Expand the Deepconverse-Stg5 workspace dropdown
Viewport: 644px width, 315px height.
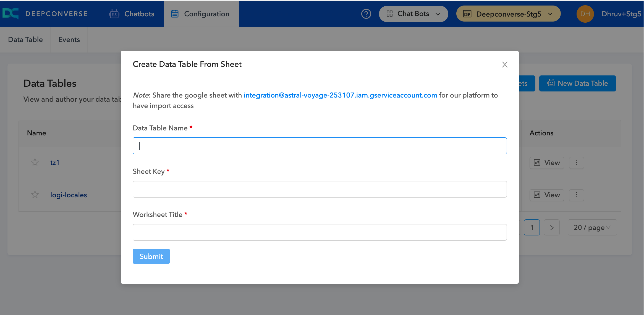pyautogui.click(x=508, y=14)
